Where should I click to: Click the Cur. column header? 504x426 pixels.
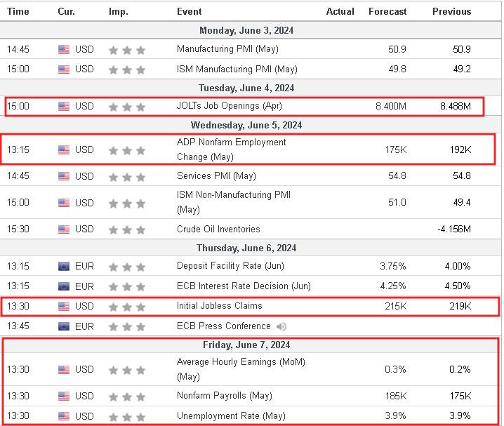click(x=66, y=11)
